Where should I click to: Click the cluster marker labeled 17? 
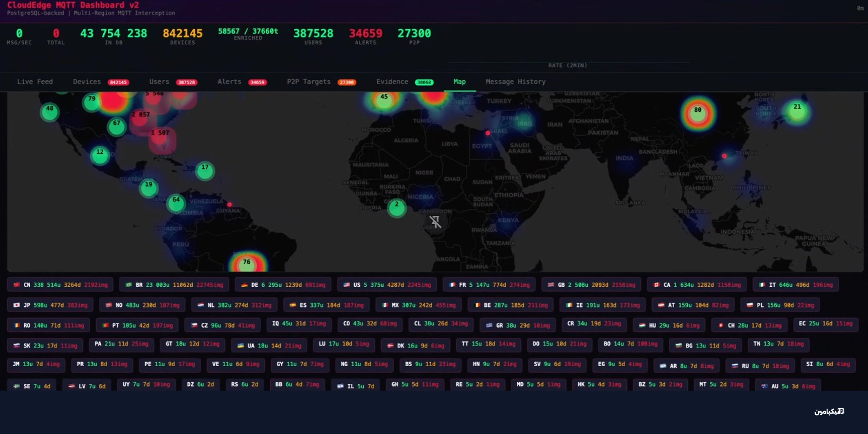click(205, 170)
